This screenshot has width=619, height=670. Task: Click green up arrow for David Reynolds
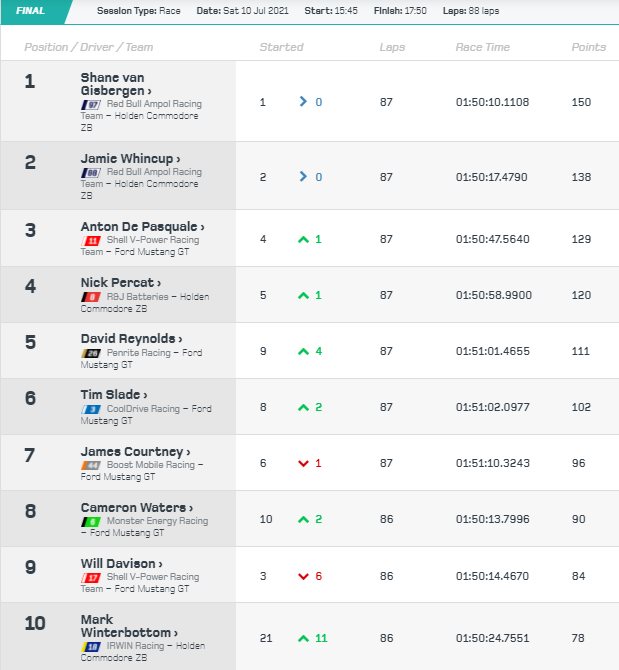[303, 351]
